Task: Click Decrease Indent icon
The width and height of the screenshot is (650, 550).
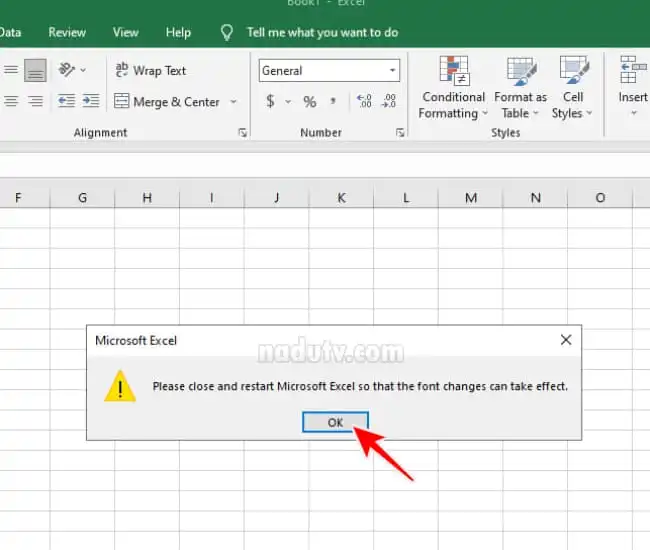Action: click(66, 101)
